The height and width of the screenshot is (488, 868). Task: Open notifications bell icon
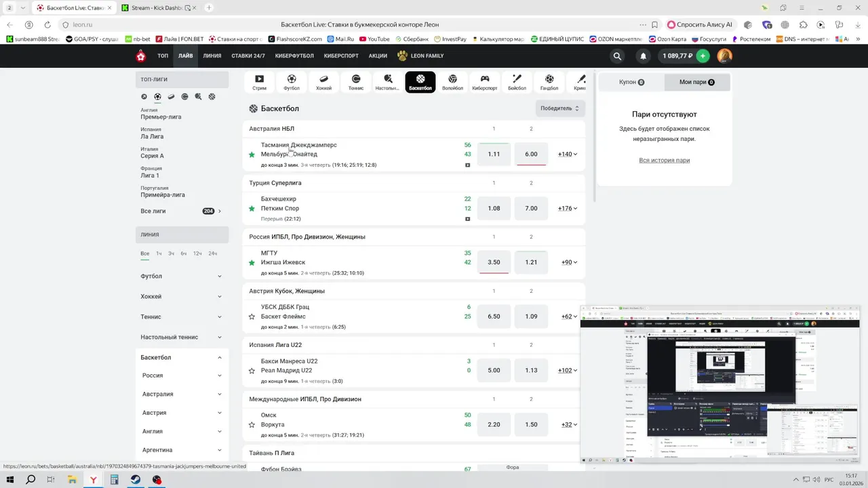[x=643, y=56]
